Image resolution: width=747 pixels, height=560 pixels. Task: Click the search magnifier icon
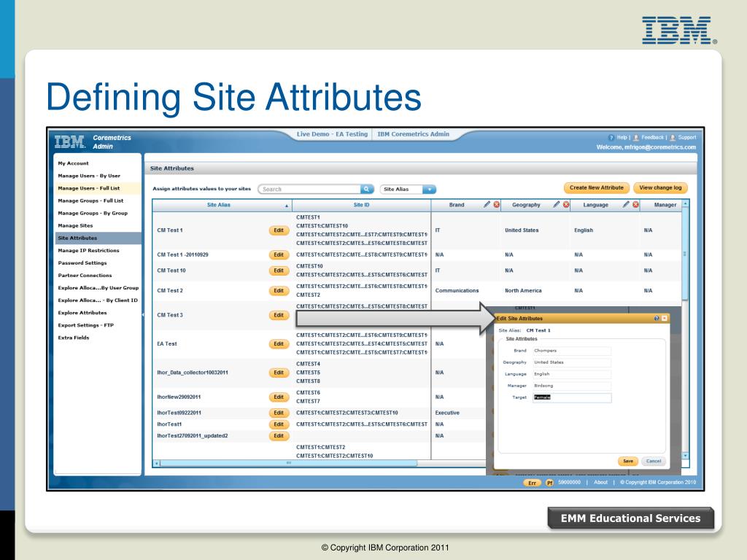pyautogui.click(x=366, y=189)
